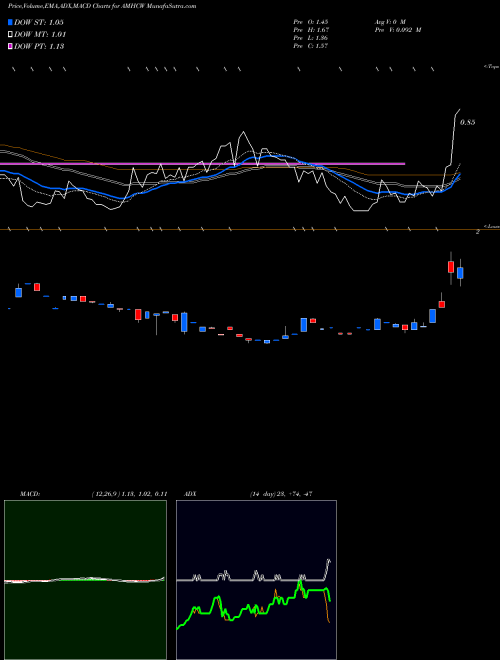Select the 'DOW MT: 1.01' legend label
The image size is (500, 660).
click(40, 34)
